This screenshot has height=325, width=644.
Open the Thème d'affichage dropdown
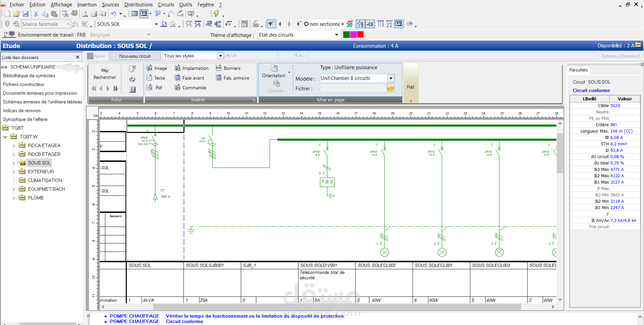tap(336, 35)
